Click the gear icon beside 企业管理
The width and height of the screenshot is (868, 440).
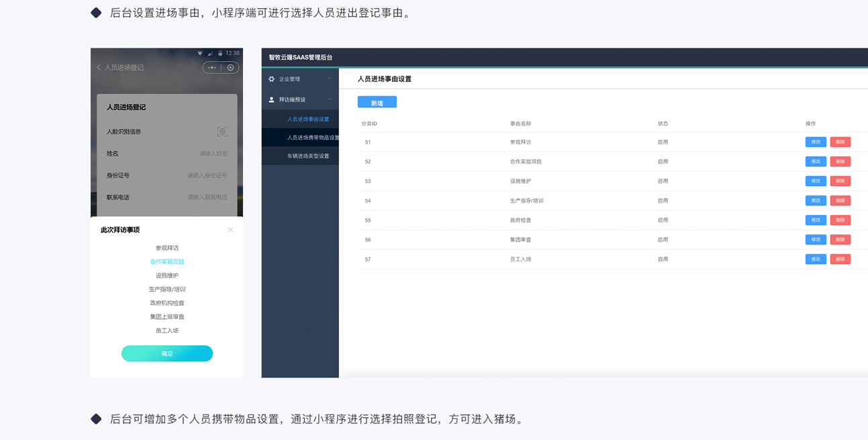[x=272, y=79]
